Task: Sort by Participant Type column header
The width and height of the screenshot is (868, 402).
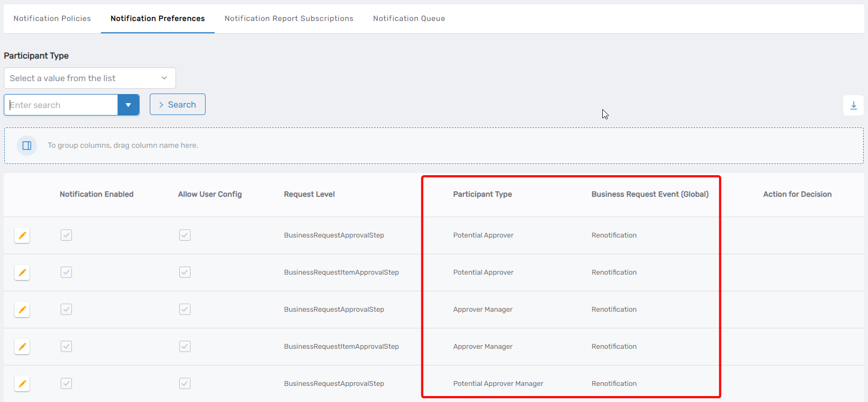Action: click(482, 195)
